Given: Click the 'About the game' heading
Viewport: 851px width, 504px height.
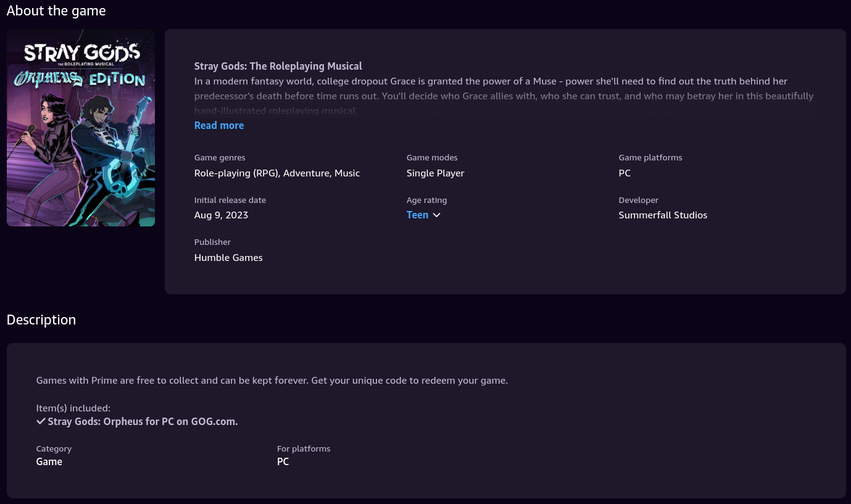Looking at the screenshot, I should pyautogui.click(x=56, y=11).
